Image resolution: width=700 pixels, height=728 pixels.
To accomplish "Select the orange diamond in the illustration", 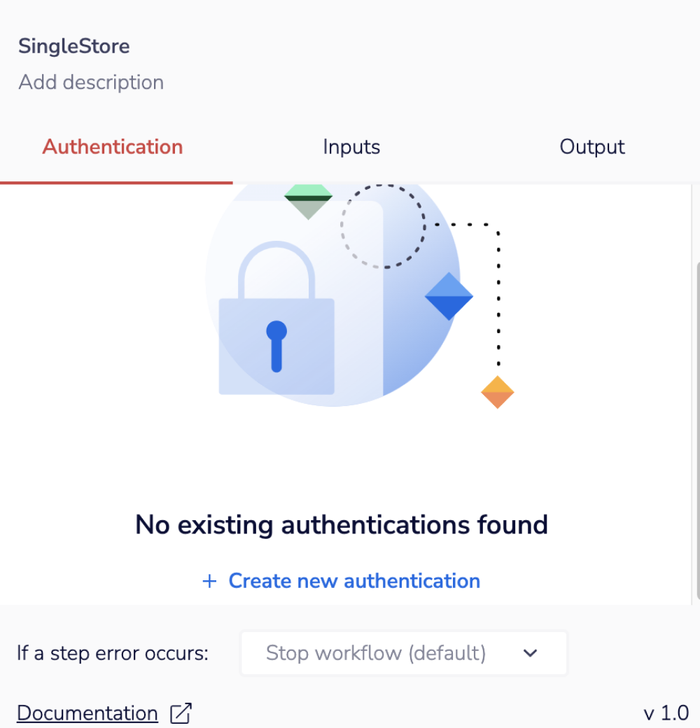I will point(497,391).
